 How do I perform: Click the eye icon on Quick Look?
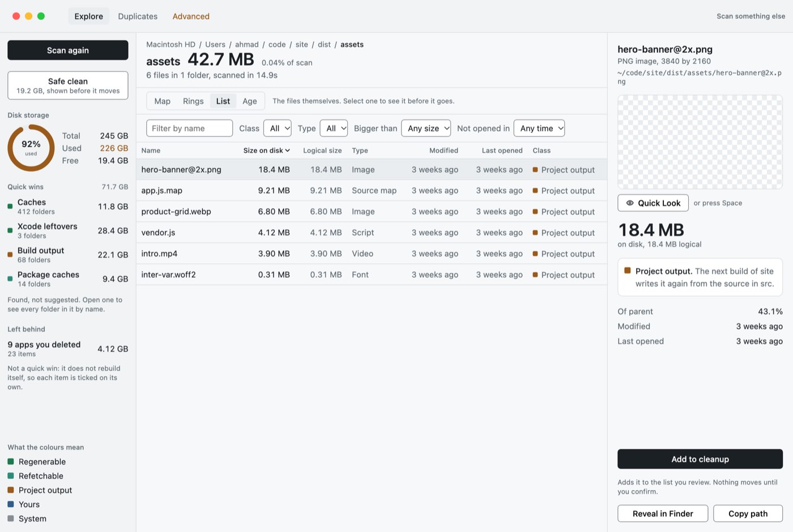point(630,203)
